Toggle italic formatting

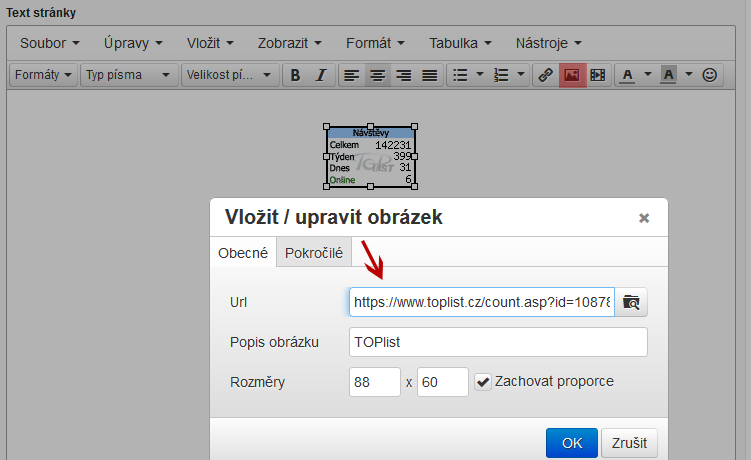320,75
